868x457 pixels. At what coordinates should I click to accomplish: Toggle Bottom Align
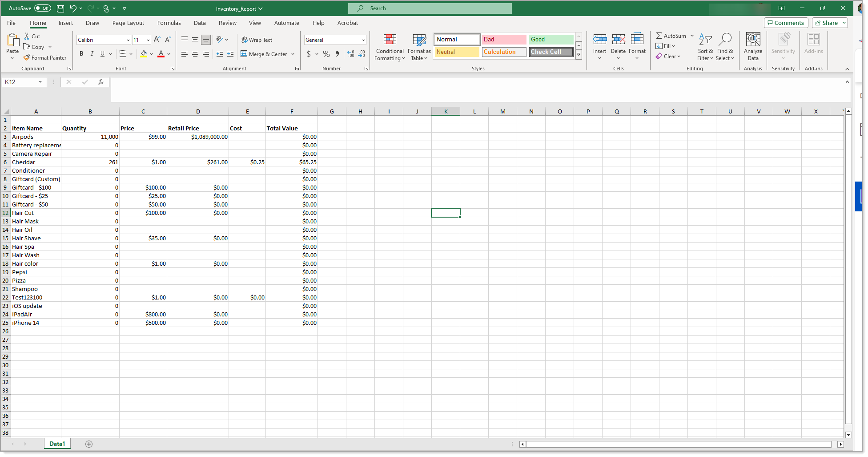(206, 40)
